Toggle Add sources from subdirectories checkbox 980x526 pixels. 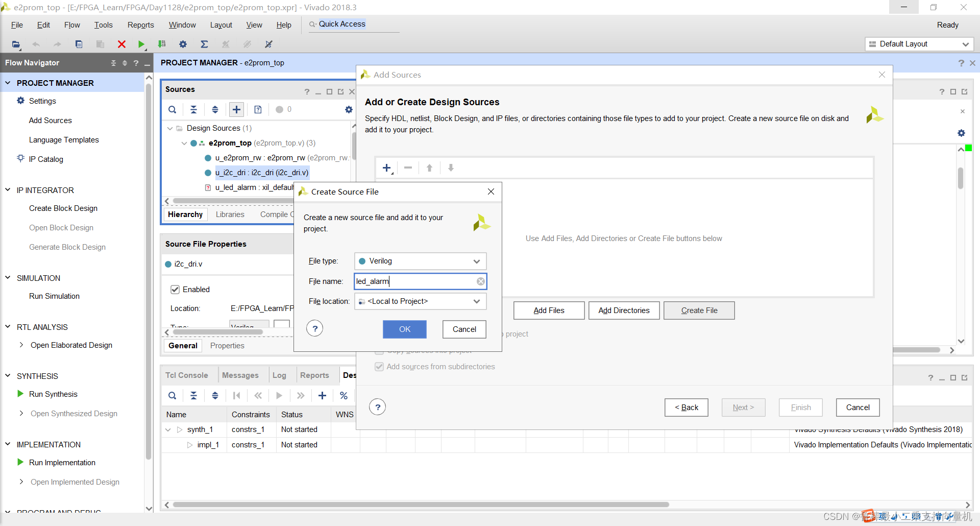[379, 367]
